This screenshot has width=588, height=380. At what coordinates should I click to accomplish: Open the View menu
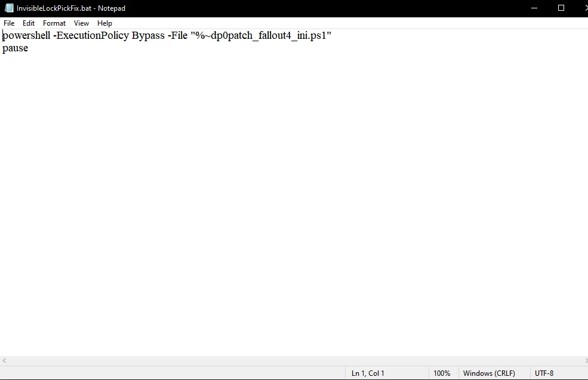[x=81, y=23]
